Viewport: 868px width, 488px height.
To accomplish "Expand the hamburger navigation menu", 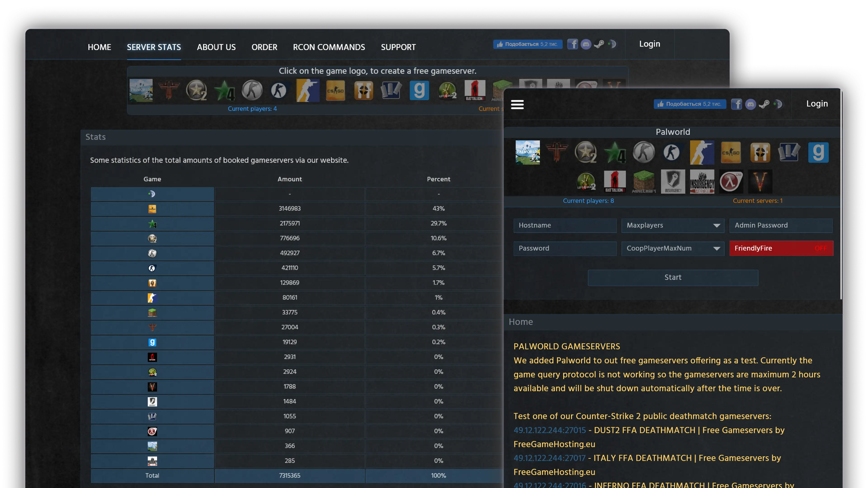I will [x=518, y=105].
